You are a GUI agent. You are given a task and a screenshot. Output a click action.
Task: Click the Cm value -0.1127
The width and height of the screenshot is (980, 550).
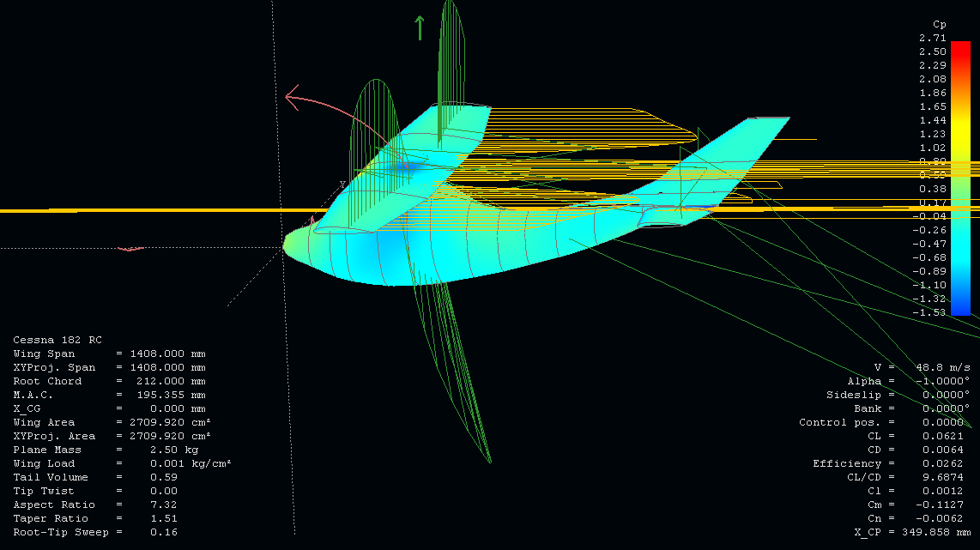940,505
